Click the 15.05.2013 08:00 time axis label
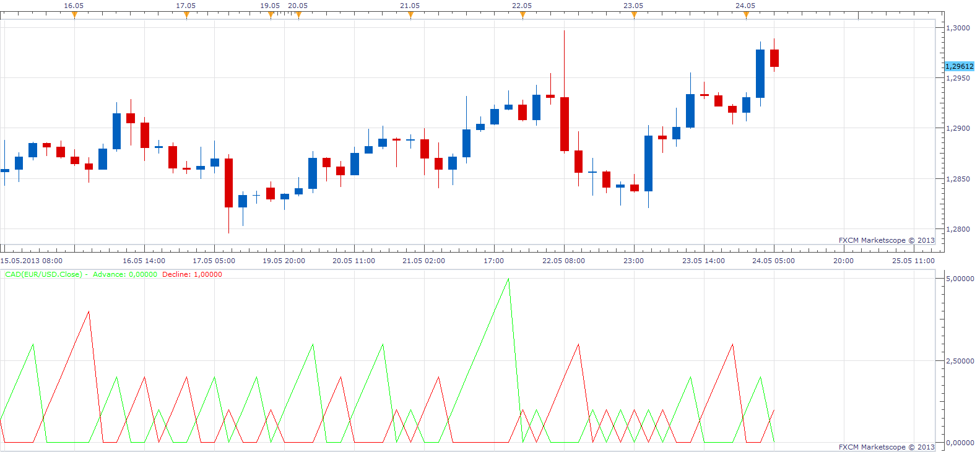This screenshot has width=980, height=452. 32,261
